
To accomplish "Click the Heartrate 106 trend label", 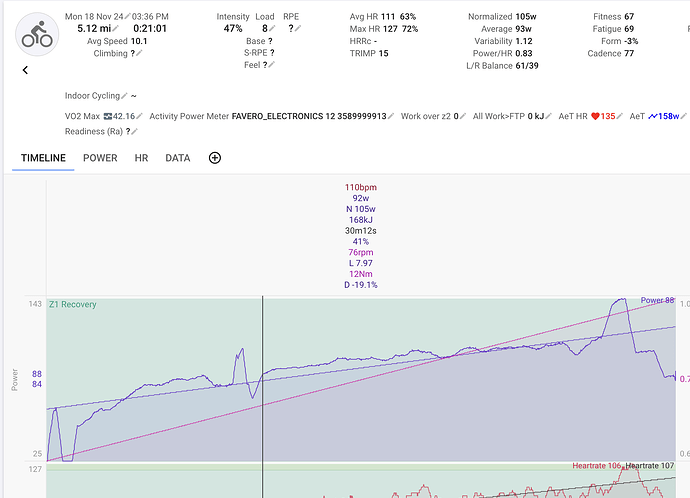I will 597,465.
